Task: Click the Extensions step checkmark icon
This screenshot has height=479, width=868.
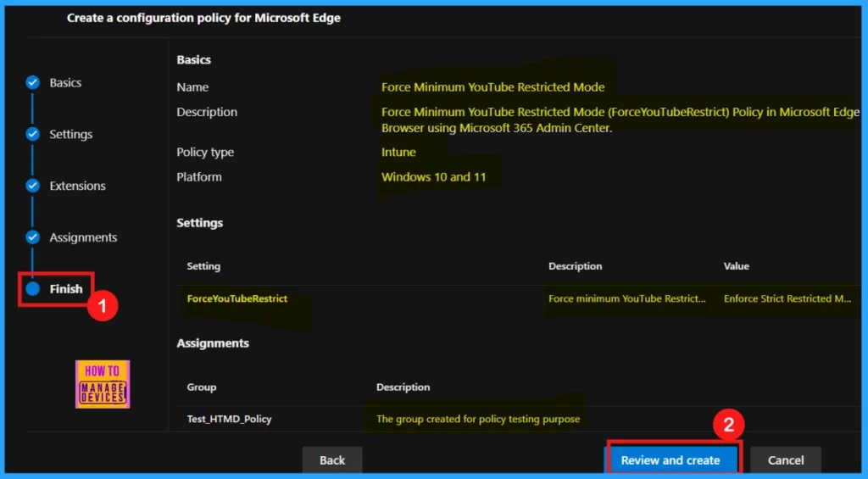Action: point(33,186)
